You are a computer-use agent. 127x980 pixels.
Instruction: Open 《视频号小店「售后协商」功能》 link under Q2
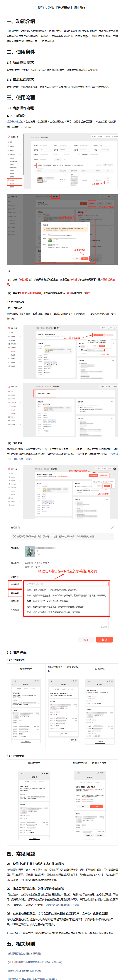click(62, 904)
